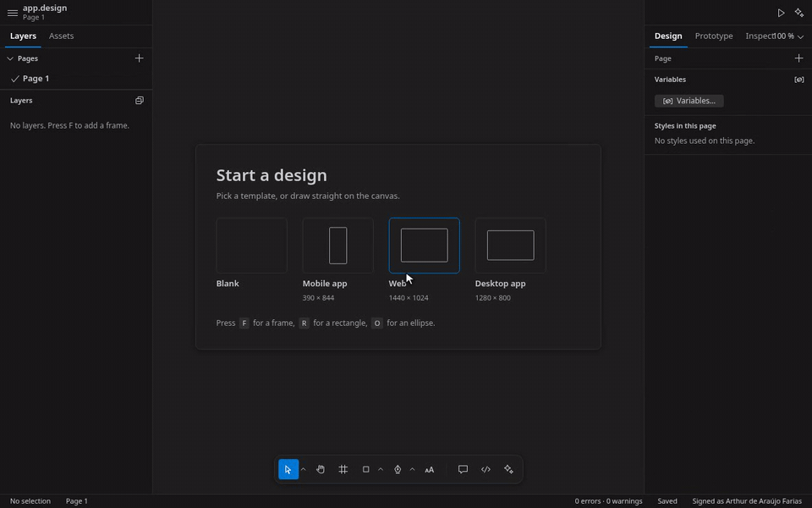Click the play preview icon
The image size is (812, 508).
tap(781, 13)
